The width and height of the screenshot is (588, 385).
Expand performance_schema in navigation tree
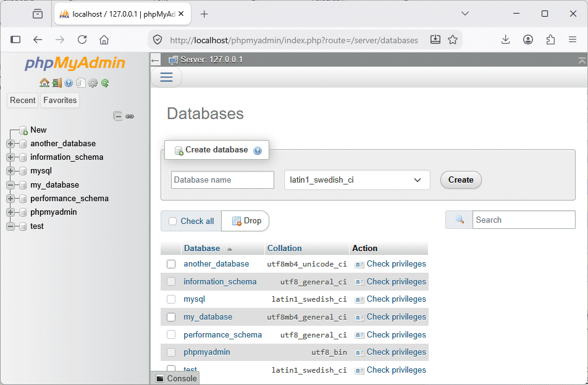pos(10,199)
